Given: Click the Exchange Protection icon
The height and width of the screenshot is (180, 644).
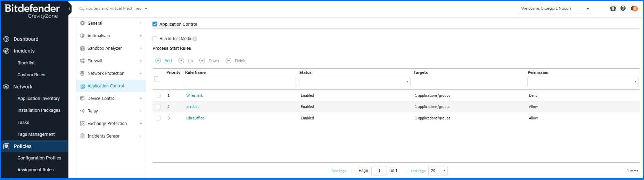Looking at the screenshot, I should click(x=82, y=123).
